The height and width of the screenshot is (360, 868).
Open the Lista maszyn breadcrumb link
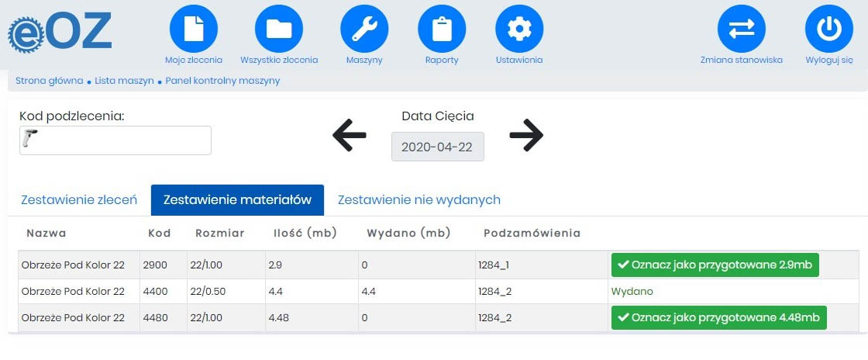124,81
